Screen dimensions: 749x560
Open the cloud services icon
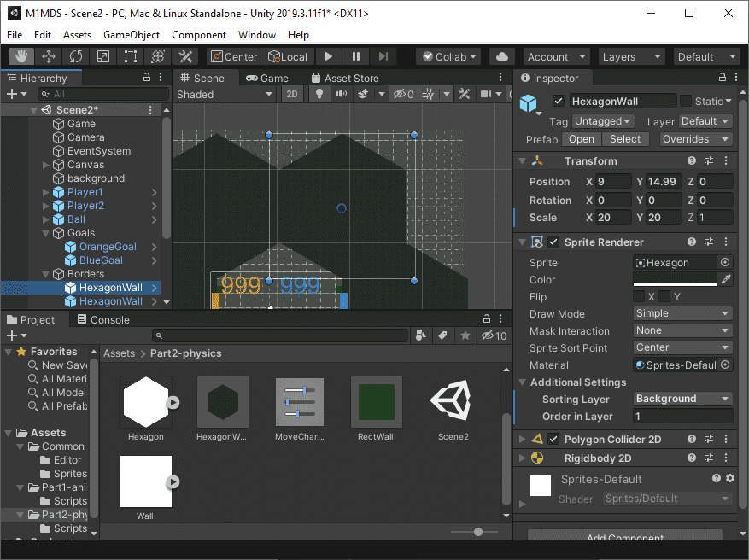pyautogui.click(x=503, y=56)
